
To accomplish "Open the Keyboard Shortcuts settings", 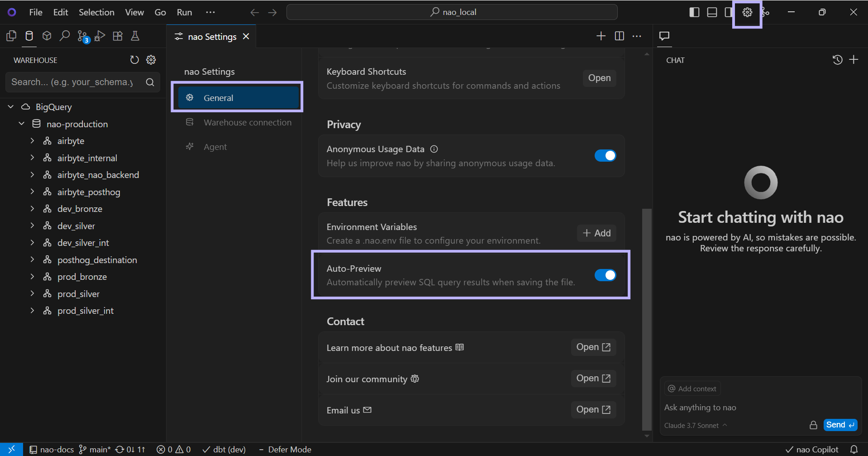I will click(x=599, y=78).
